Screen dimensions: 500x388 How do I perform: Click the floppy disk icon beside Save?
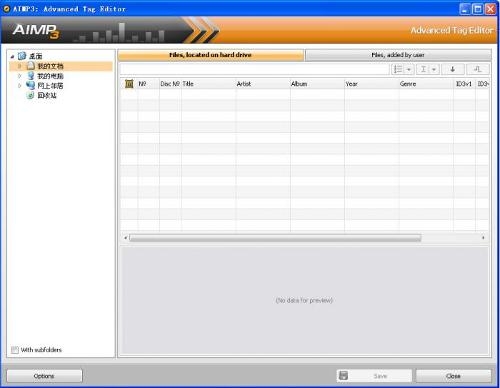(x=343, y=376)
